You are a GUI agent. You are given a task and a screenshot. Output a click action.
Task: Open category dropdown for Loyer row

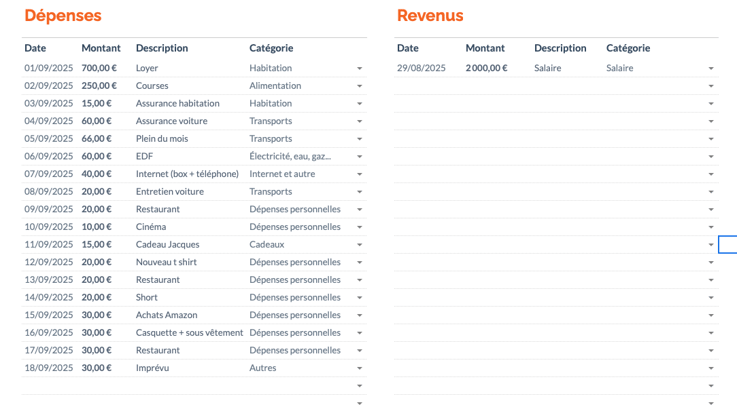360,69
